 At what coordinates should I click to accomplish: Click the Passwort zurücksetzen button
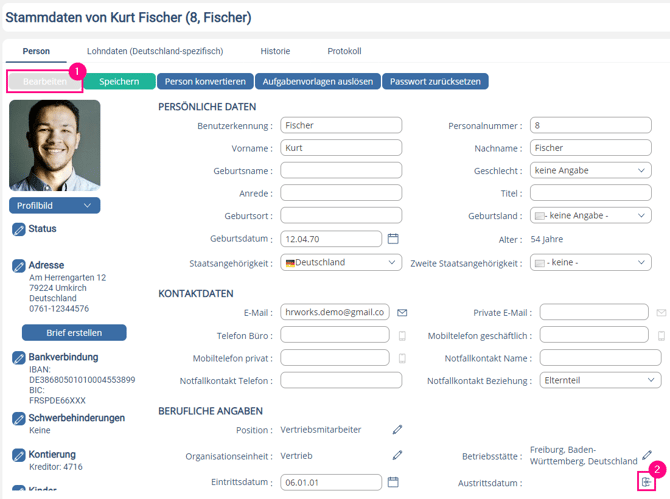(x=435, y=82)
